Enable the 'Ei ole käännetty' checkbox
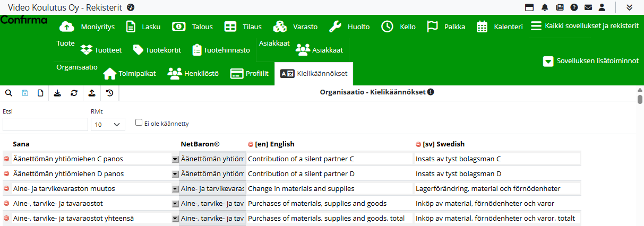644x226 pixels. click(x=139, y=123)
